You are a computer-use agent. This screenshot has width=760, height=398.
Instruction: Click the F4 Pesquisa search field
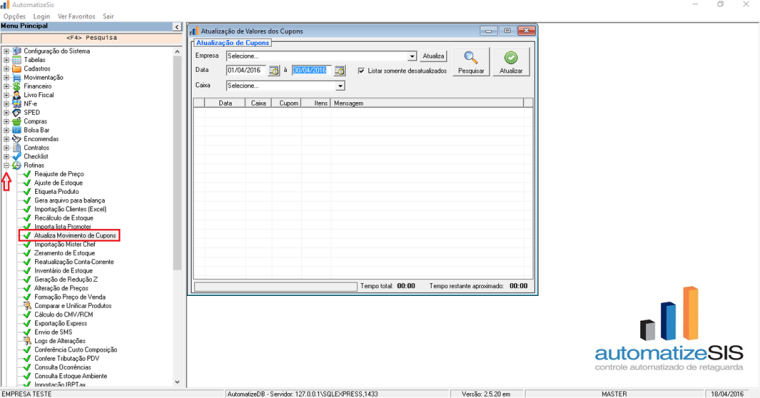(x=92, y=38)
